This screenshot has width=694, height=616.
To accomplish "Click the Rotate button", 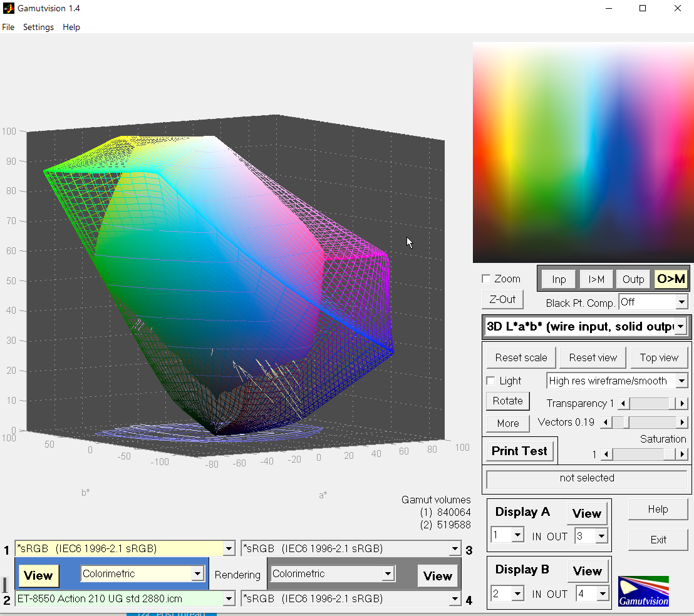I will pos(507,401).
